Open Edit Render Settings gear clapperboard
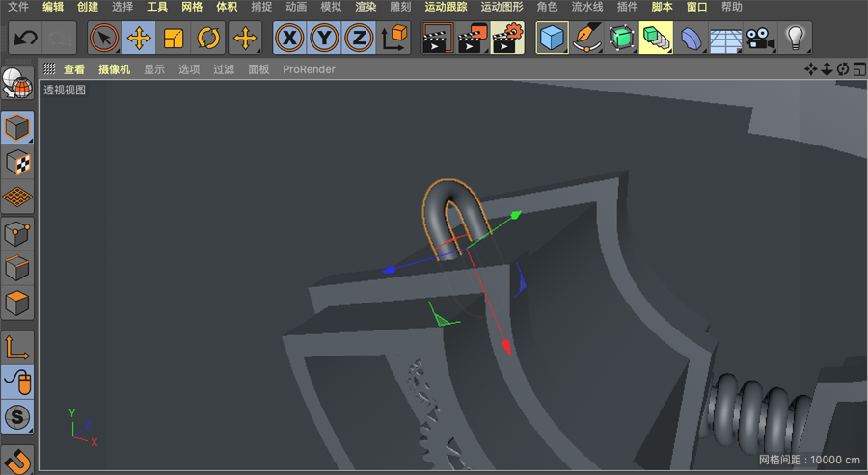 point(507,39)
